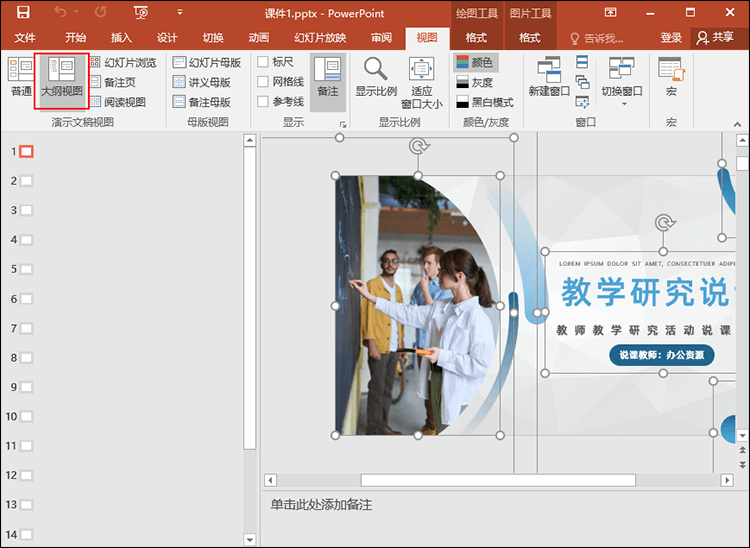Click the 登录 sign-in link

point(671,38)
